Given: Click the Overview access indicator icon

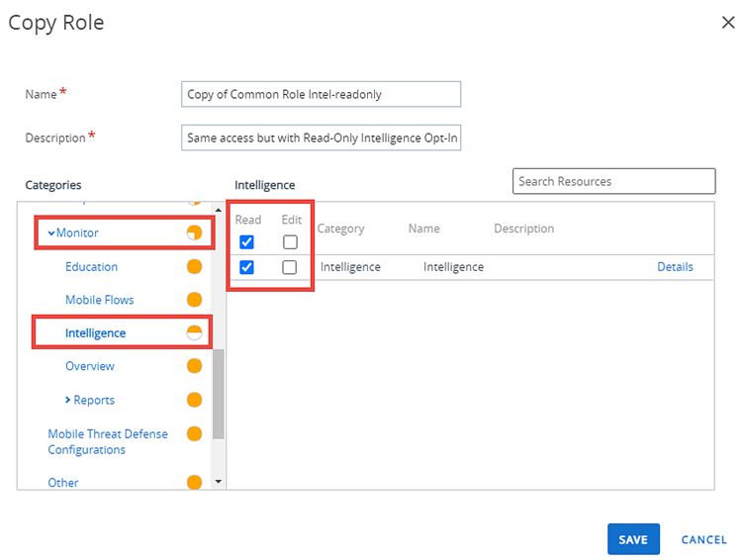Looking at the screenshot, I should tap(194, 366).
